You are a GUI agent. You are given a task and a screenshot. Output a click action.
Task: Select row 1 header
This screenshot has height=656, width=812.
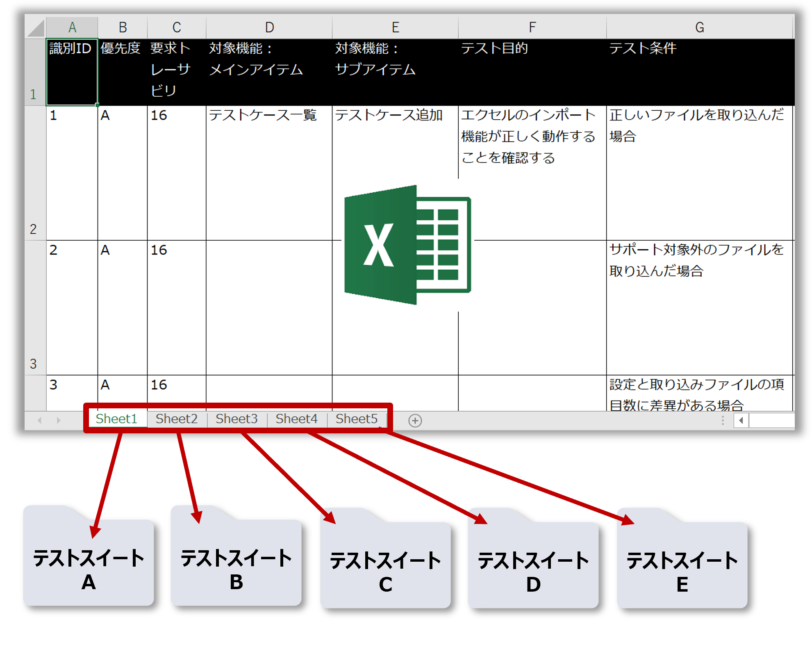pos(35,72)
